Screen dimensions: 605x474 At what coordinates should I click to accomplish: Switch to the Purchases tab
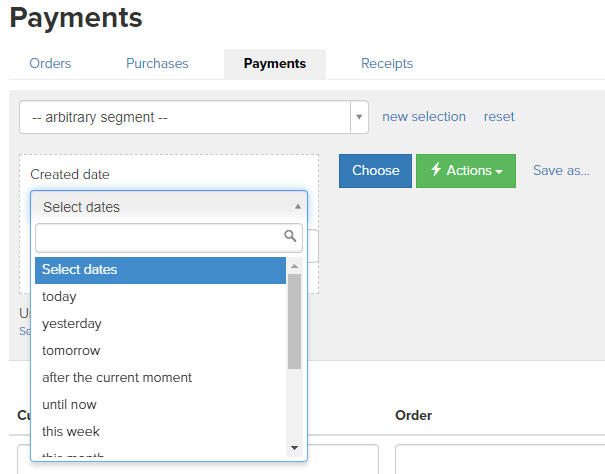pos(157,63)
